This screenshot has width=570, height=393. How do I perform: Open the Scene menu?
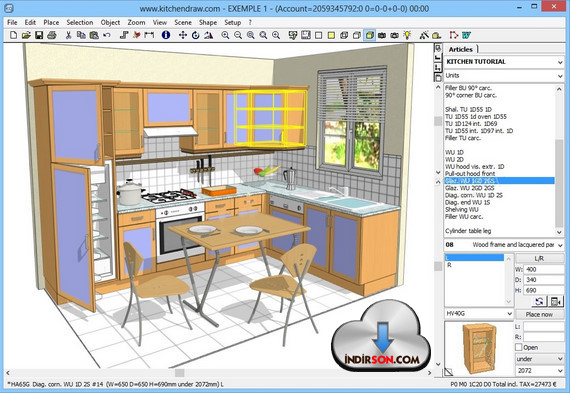tap(183, 23)
